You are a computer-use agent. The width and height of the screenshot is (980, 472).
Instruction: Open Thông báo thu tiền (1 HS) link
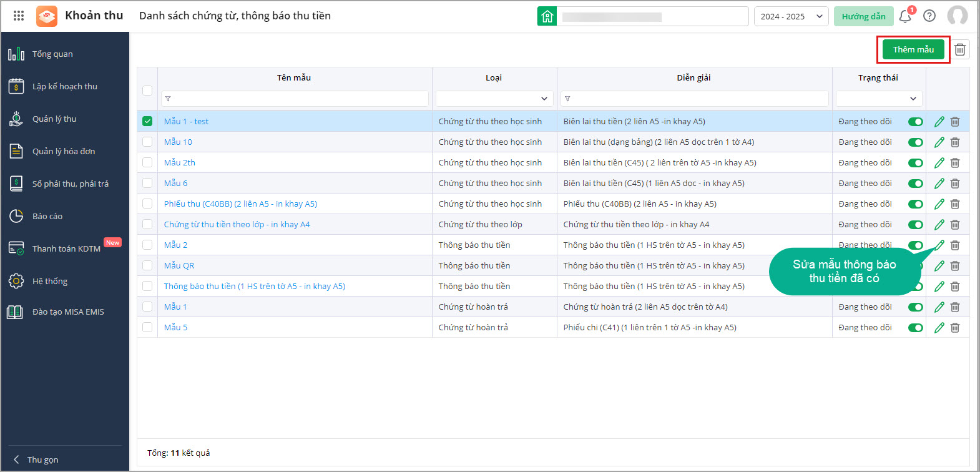(x=255, y=286)
